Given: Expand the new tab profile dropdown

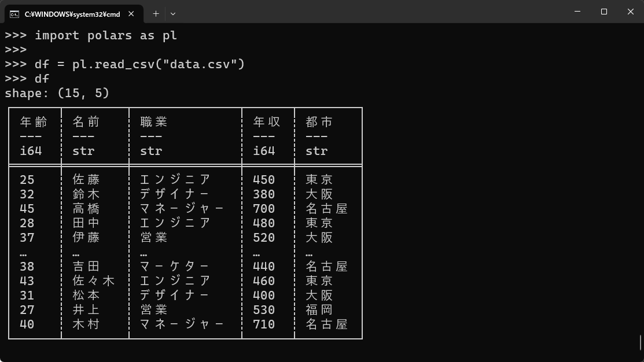Looking at the screenshot, I should tap(173, 13).
